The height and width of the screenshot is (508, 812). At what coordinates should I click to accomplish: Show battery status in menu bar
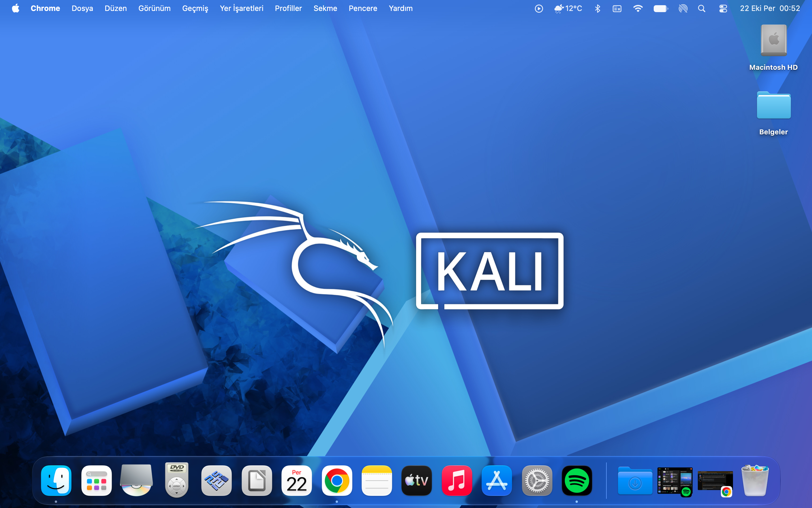661,8
